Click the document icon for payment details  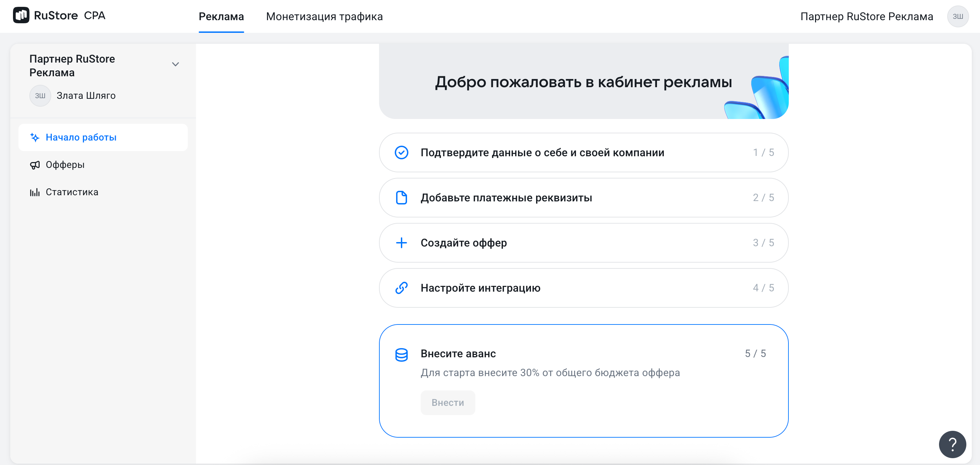pos(401,198)
